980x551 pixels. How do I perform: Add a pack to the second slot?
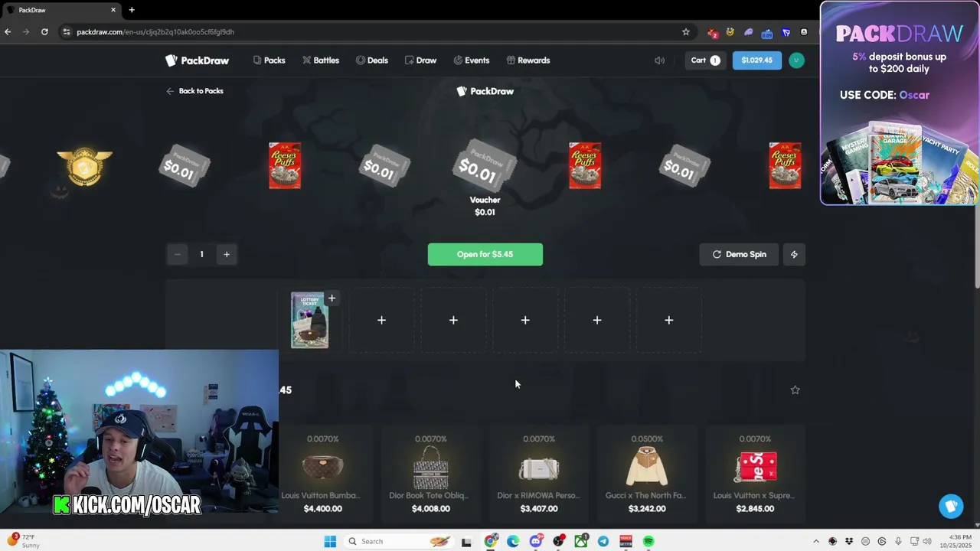click(x=381, y=320)
